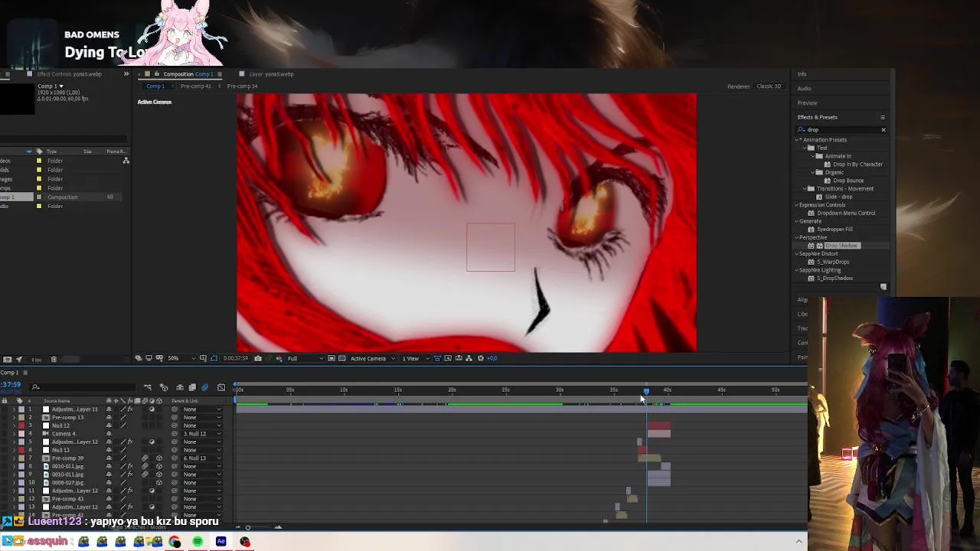This screenshot has width=980, height=551.
Task: Open the parent dropdown for Pre-comp 39
Action: tap(201, 458)
